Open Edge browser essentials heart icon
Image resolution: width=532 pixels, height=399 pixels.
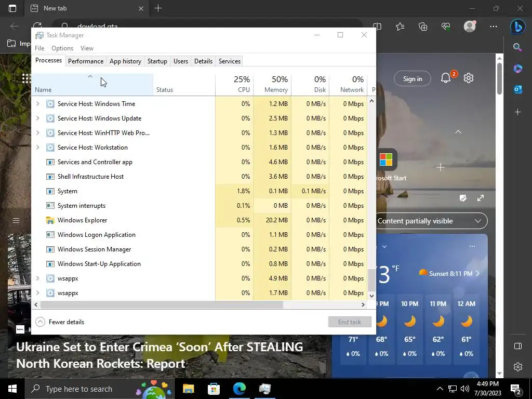click(446, 26)
